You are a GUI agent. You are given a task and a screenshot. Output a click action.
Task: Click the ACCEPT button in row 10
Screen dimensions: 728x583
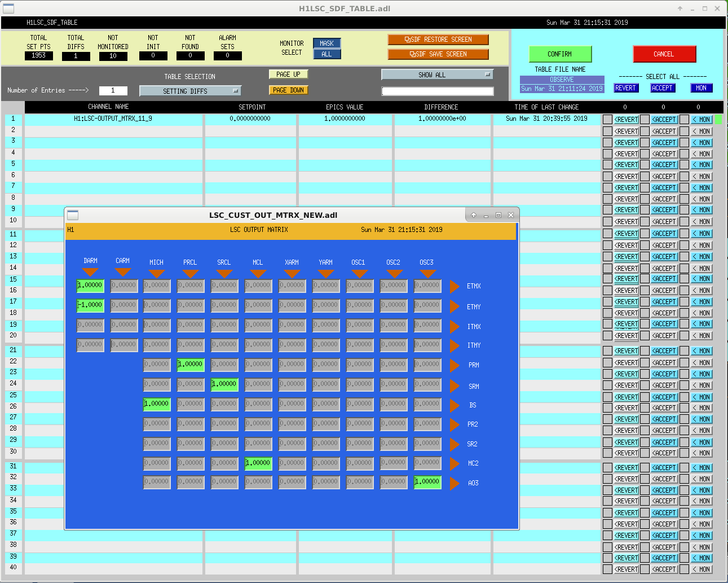click(x=665, y=222)
